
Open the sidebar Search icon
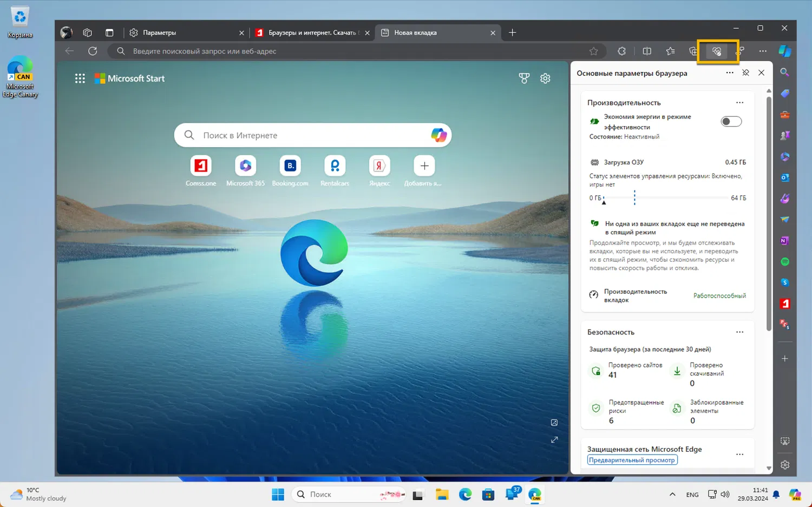click(784, 72)
